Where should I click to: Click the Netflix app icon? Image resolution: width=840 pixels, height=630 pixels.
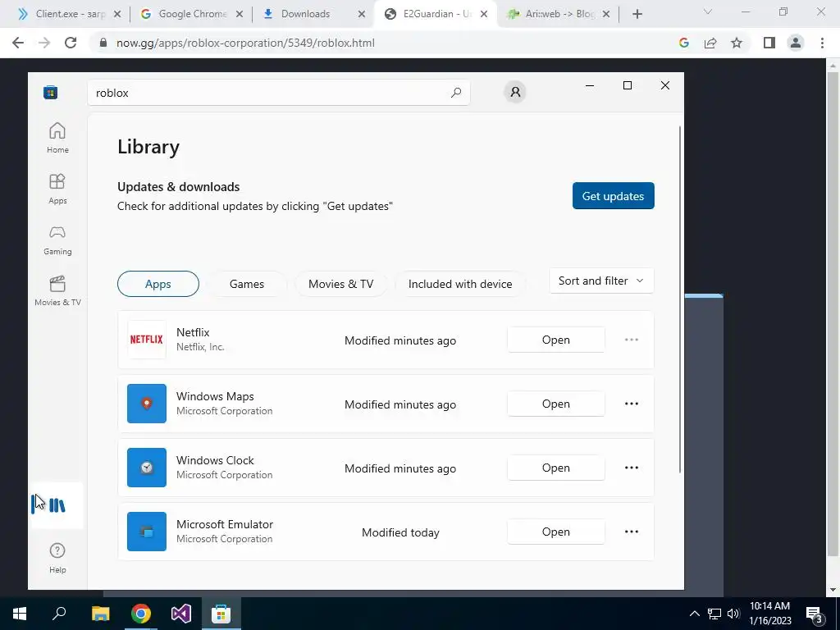coord(147,340)
